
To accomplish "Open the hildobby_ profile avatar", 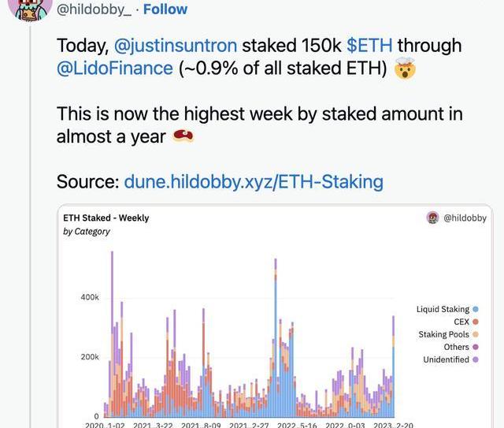I will [29, 9].
